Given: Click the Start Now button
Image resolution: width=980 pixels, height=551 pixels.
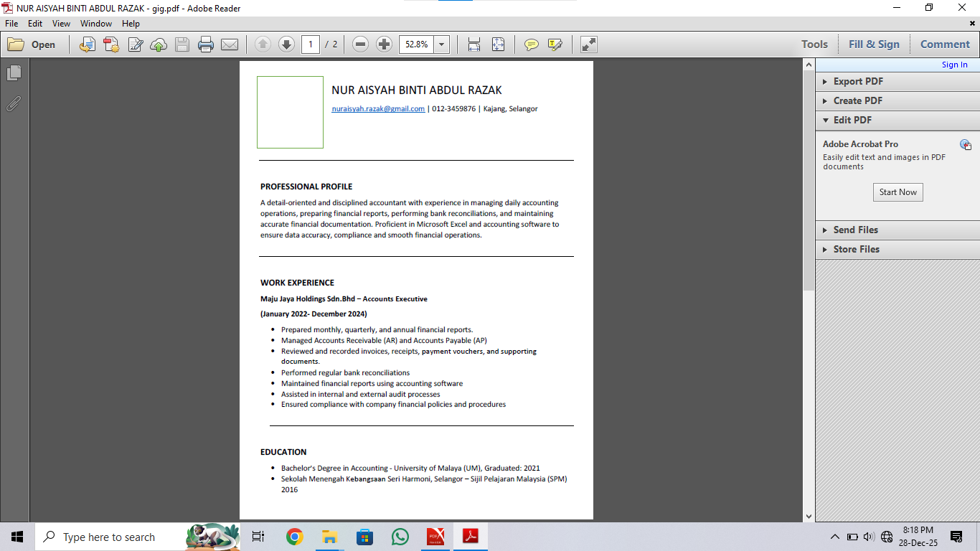Looking at the screenshot, I should click(897, 192).
